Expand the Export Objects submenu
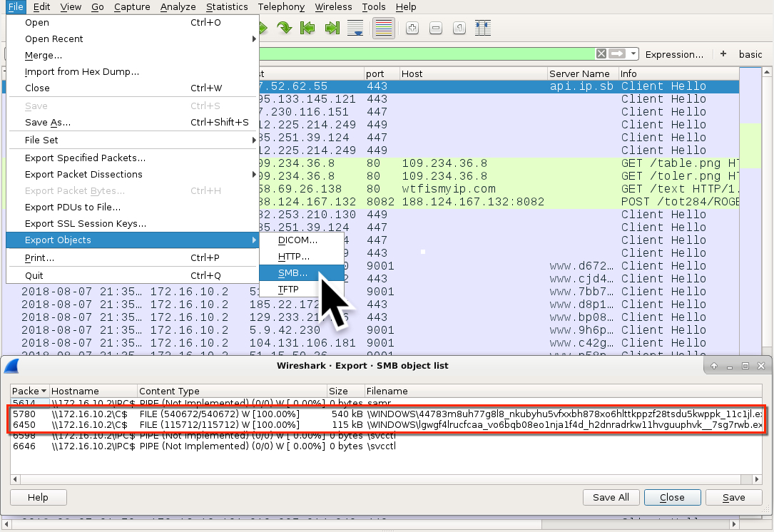The height and width of the screenshot is (532, 774). click(132, 240)
